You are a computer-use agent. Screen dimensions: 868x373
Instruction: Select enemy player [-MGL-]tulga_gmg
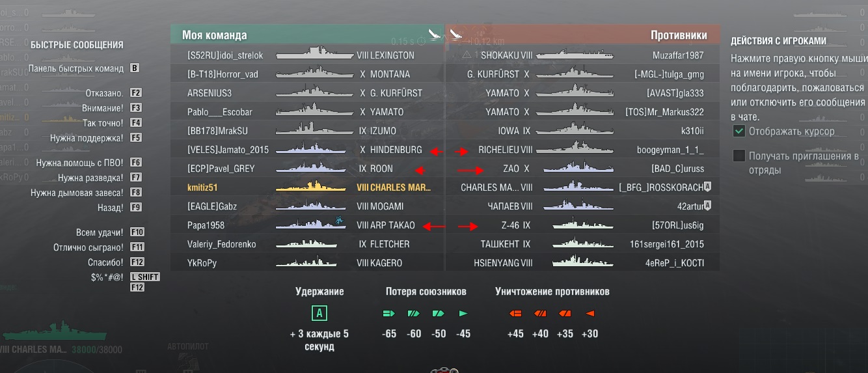click(669, 74)
